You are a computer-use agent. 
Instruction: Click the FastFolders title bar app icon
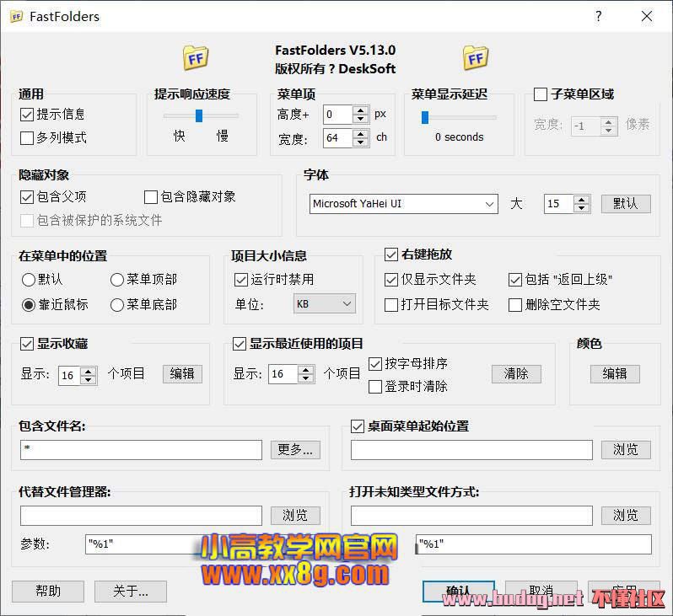pos(16,16)
